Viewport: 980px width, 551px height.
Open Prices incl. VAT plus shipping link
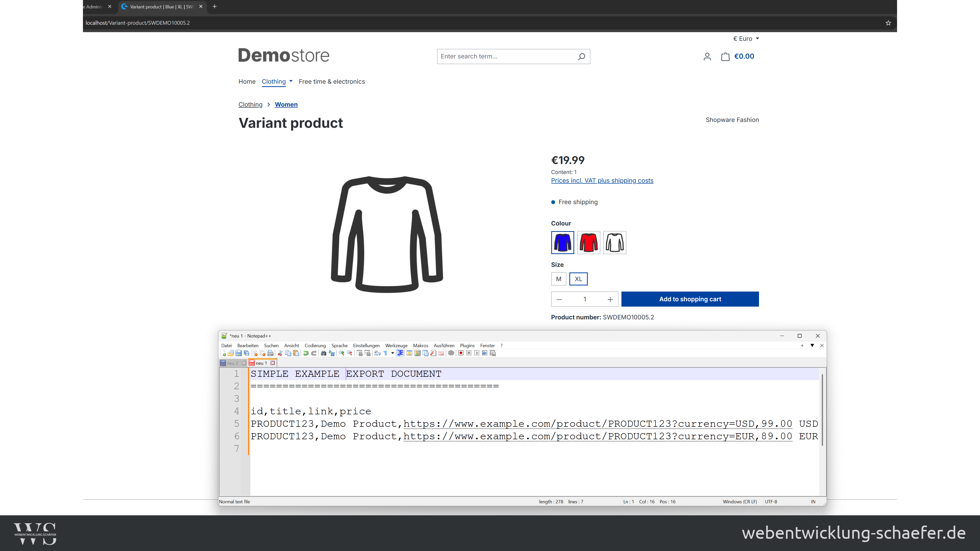[602, 180]
